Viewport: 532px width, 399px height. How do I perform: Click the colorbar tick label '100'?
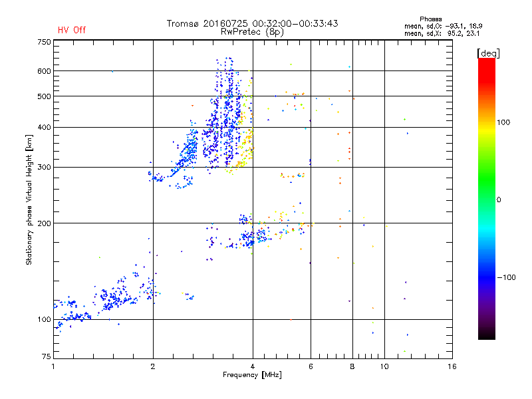pos(503,122)
